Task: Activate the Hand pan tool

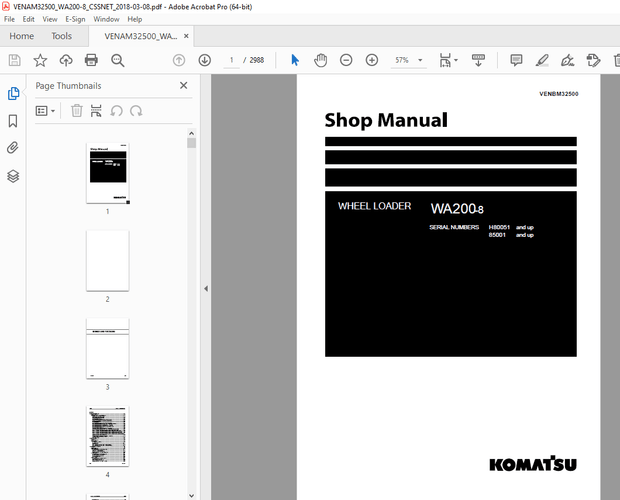Action: tap(320, 60)
